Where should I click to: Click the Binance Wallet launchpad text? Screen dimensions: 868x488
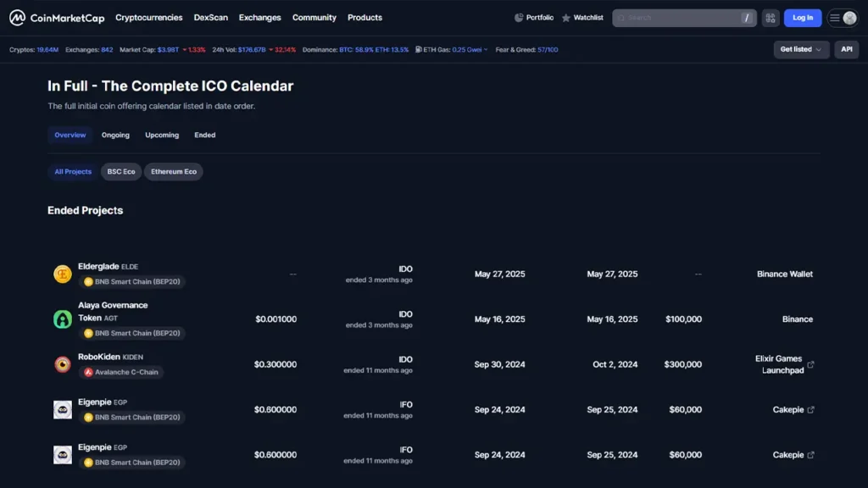point(785,274)
